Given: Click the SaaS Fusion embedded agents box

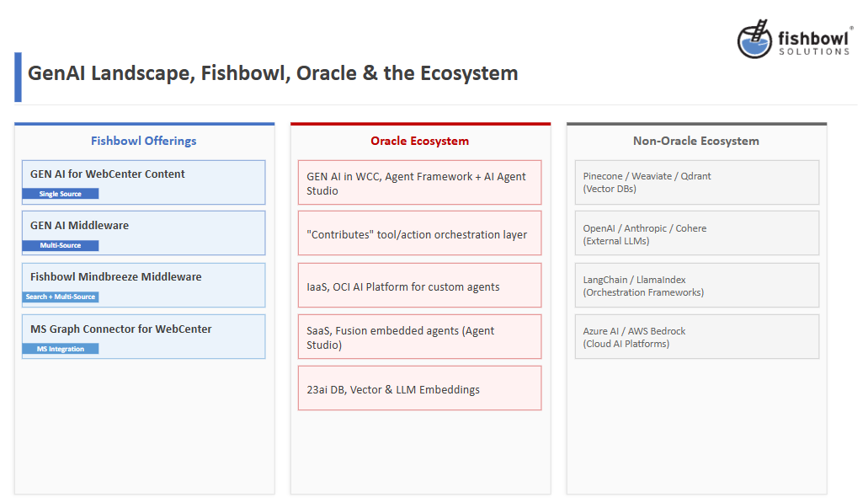Looking at the screenshot, I should [x=419, y=337].
